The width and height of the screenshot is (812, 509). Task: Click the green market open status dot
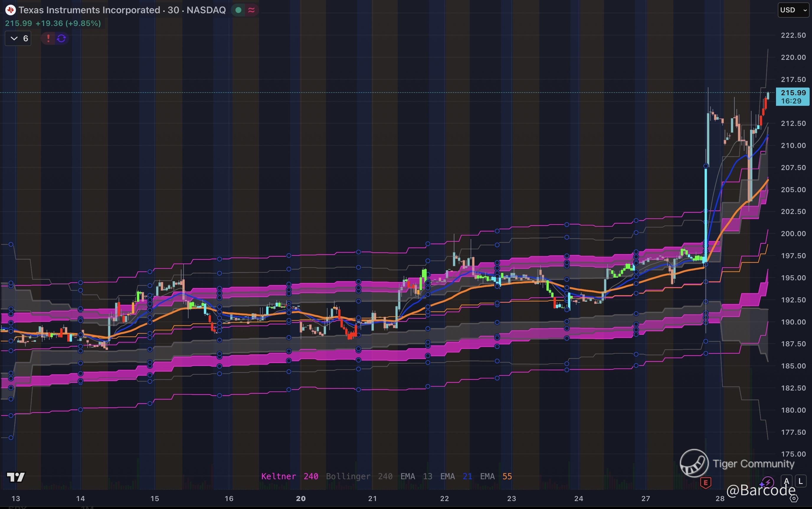tap(238, 10)
